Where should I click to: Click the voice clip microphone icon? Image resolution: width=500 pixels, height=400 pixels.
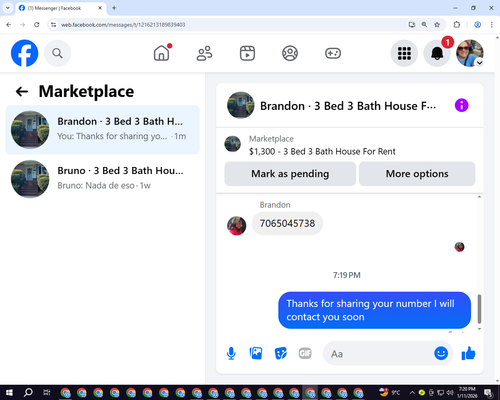click(231, 353)
